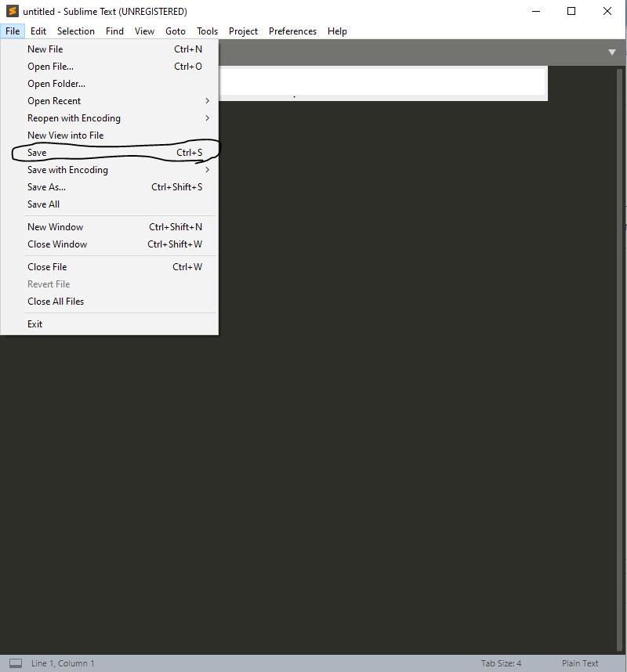The width and height of the screenshot is (627, 672).
Task: Open the Tools menu
Action: point(207,31)
